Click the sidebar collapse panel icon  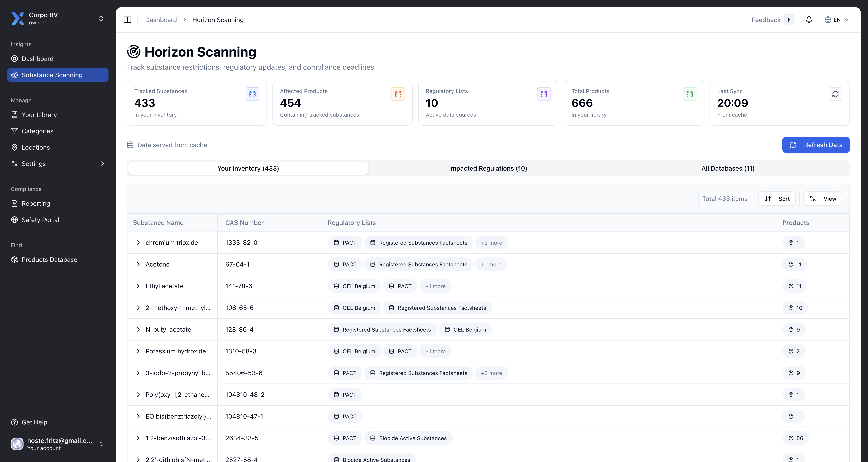[x=128, y=20]
